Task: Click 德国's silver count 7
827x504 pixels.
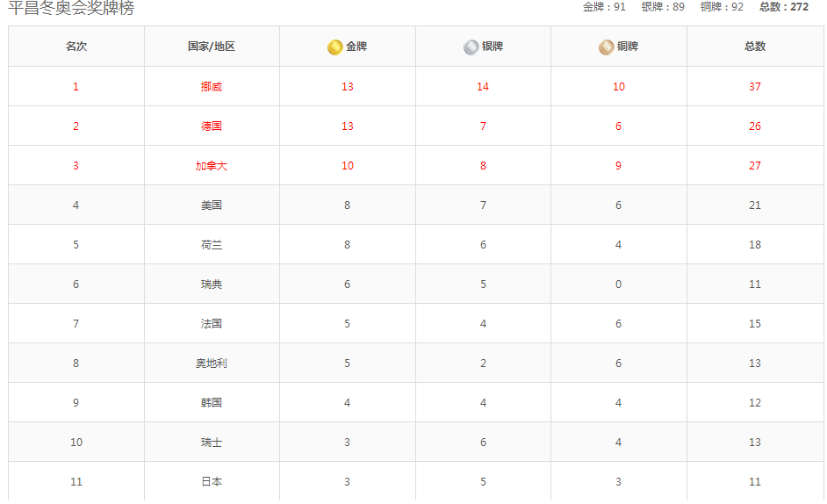Action: click(x=483, y=126)
